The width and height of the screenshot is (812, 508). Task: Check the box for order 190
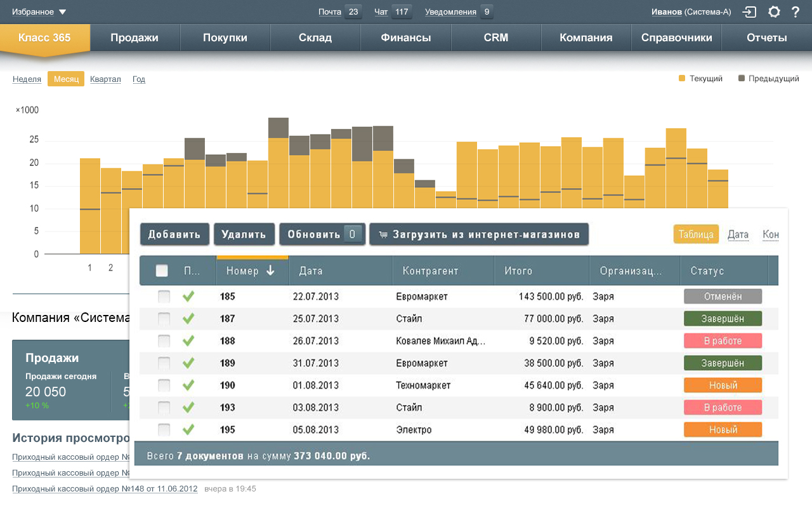click(x=164, y=385)
